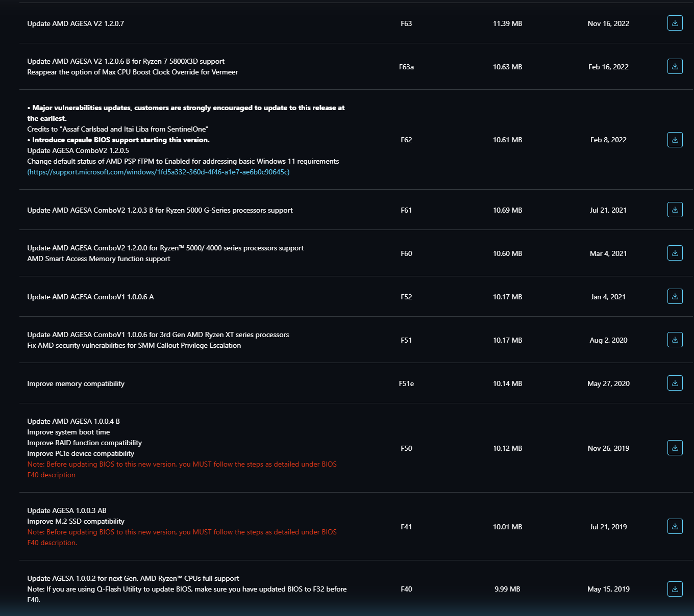This screenshot has width=694, height=616.
Task: Click the Jul 21, 2019 date
Action: (x=608, y=527)
